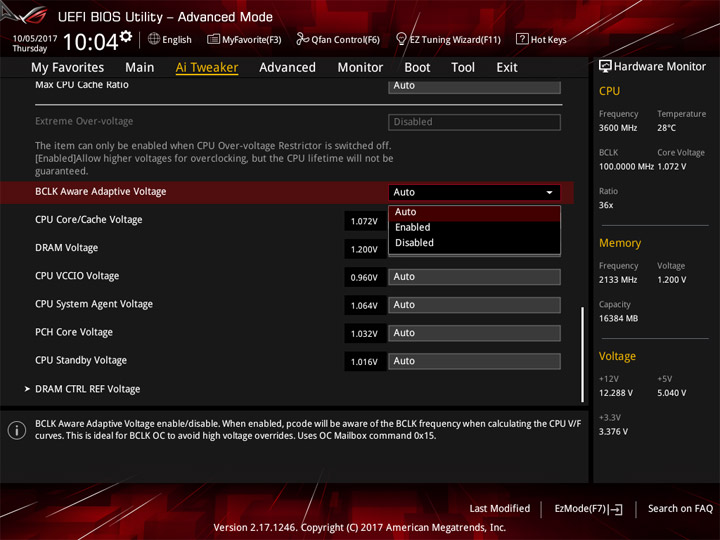Choose Enabled in the BCLK dropdown list

coord(474,227)
